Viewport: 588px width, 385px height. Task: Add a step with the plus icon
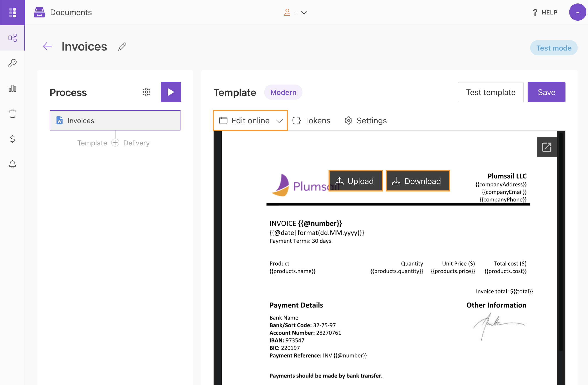pos(115,143)
